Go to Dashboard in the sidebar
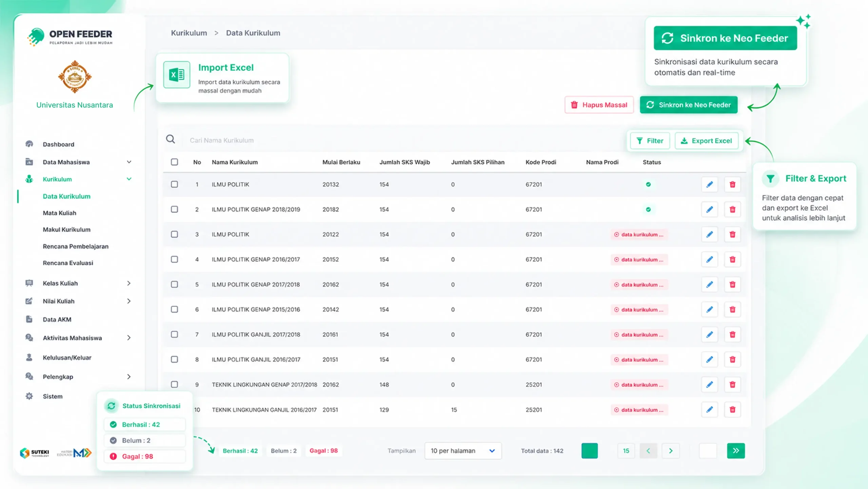Image resolution: width=868 pixels, height=489 pixels. point(58,145)
